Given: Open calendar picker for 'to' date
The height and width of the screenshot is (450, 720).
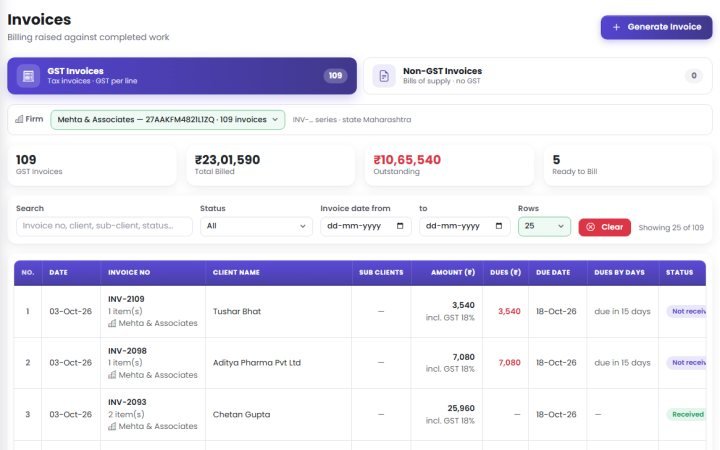Looking at the screenshot, I should pyautogui.click(x=499, y=226).
